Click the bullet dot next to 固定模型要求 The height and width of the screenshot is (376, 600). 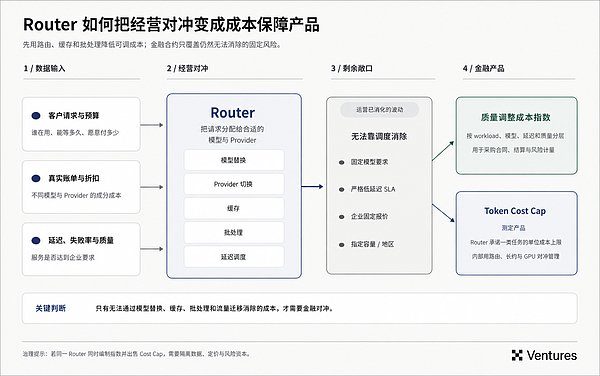pos(341,163)
